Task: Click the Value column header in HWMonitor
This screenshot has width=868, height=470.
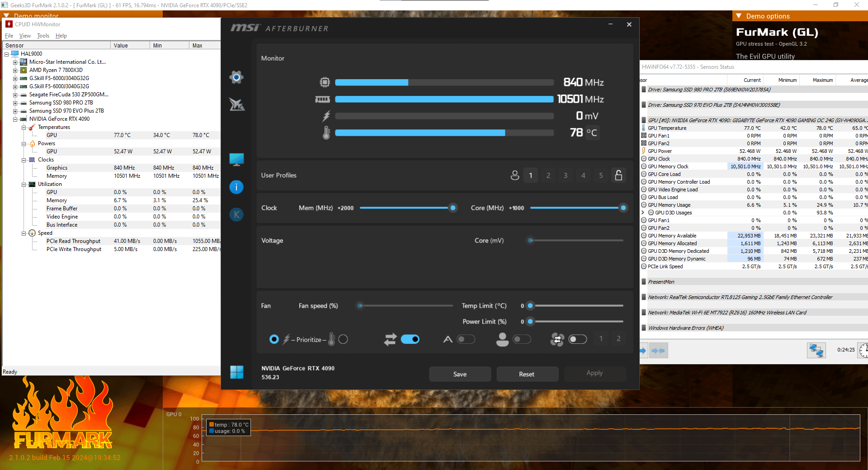Action: click(130, 45)
